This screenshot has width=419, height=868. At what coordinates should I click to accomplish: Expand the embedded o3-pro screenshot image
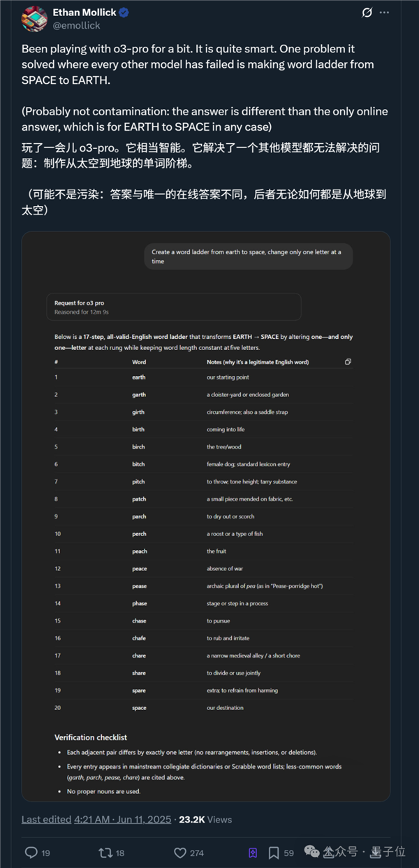point(206,516)
